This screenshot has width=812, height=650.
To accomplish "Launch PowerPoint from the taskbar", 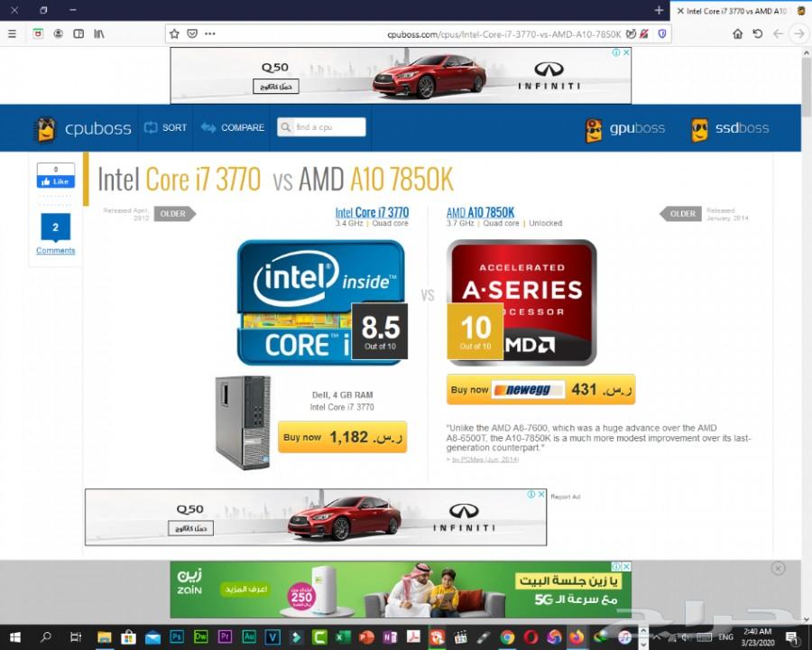I will pos(366,637).
